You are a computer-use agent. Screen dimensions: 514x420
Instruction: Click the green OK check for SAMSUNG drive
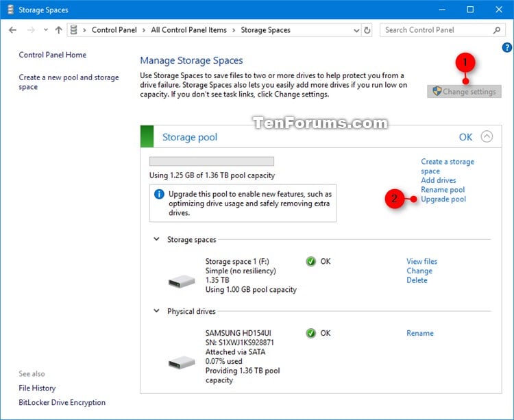point(310,333)
